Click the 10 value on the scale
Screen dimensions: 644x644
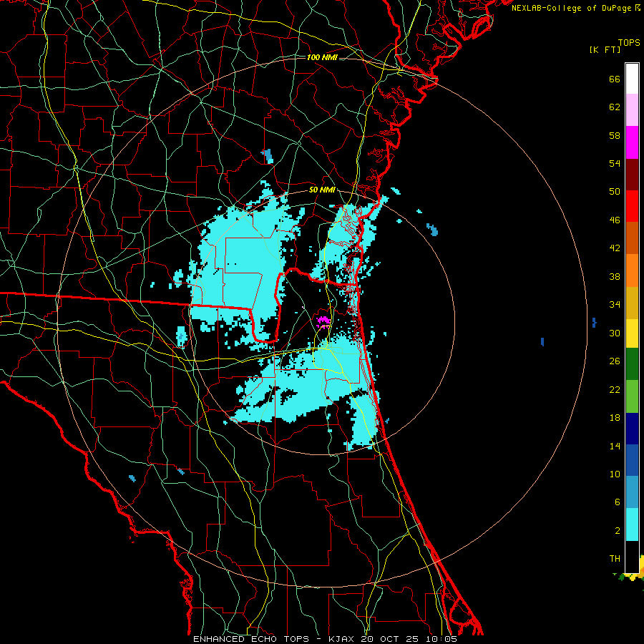(x=615, y=474)
